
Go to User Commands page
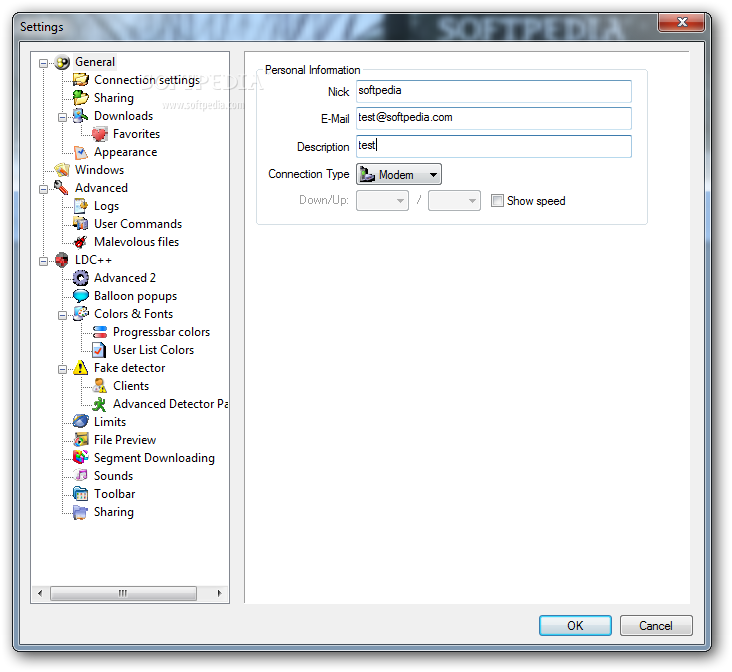coord(138,224)
